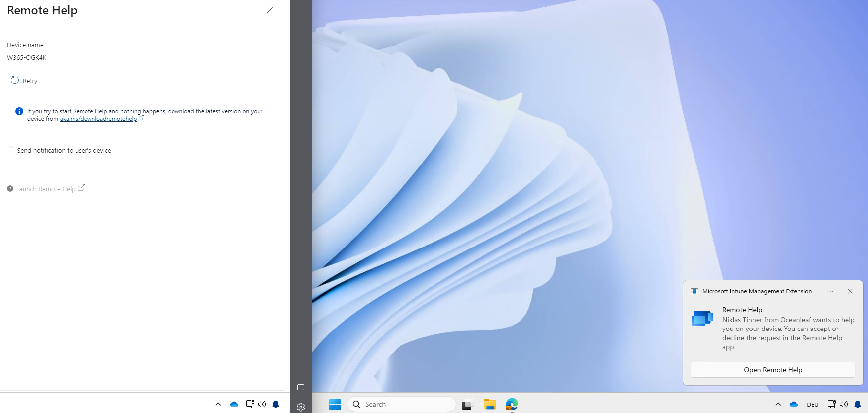The width and height of the screenshot is (868, 413).
Task: Click the question mark icon beside Launch Remote Help
Action: (x=10, y=189)
